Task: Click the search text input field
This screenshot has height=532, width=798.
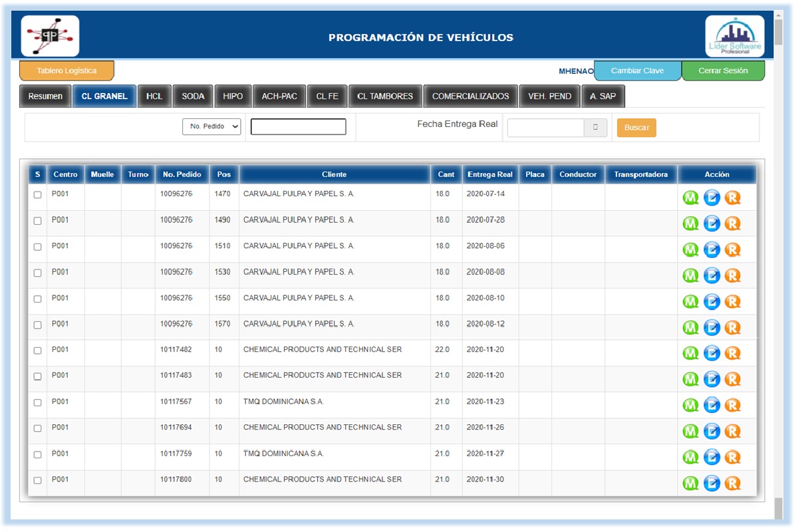Action: coord(298,127)
